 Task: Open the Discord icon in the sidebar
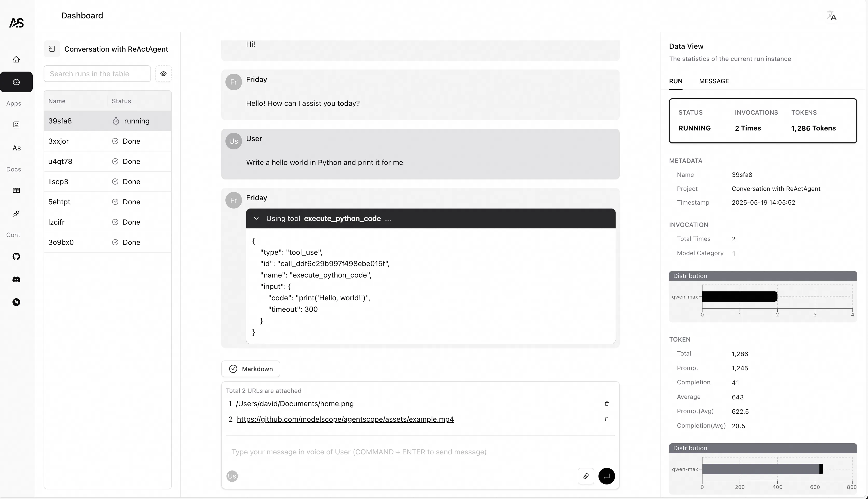[x=16, y=279]
